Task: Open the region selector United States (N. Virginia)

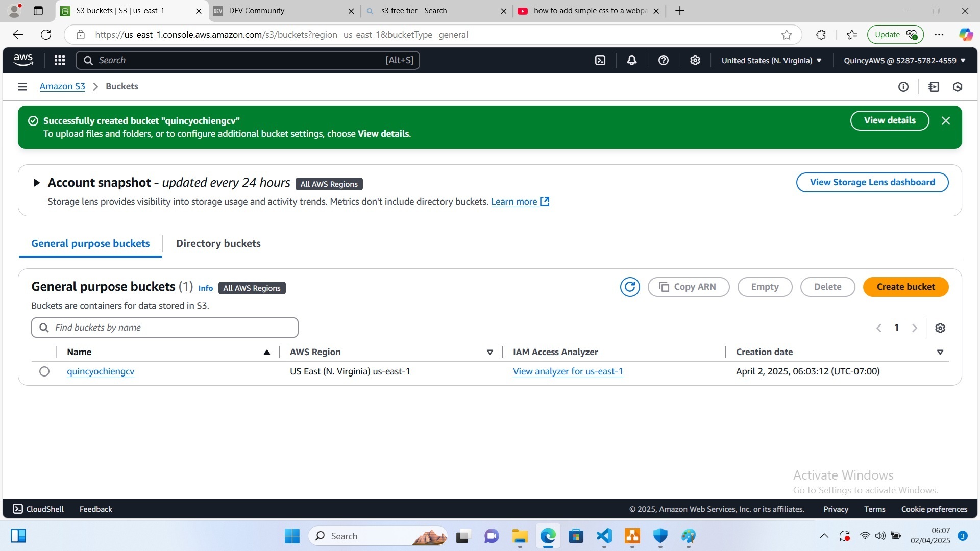Action: [771, 60]
